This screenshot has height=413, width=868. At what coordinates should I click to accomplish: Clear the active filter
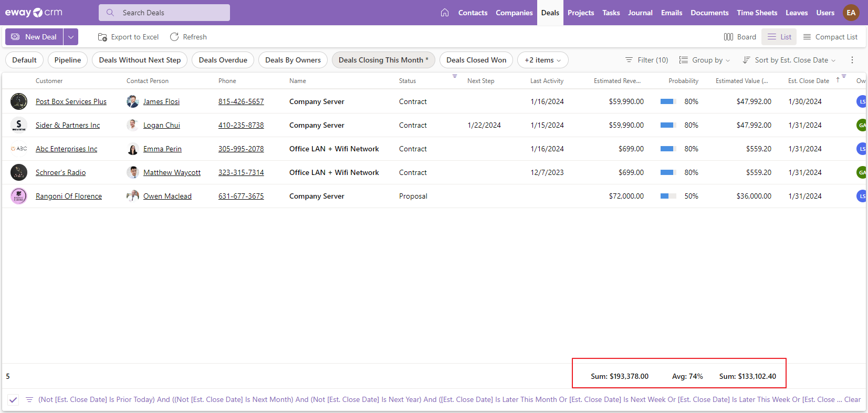pyautogui.click(x=852, y=400)
